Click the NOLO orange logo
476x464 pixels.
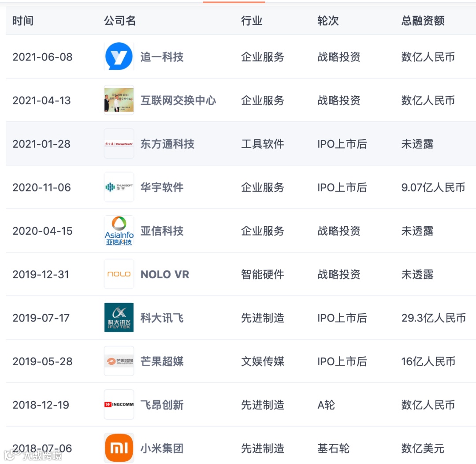pyautogui.click(x=119, y=274)
